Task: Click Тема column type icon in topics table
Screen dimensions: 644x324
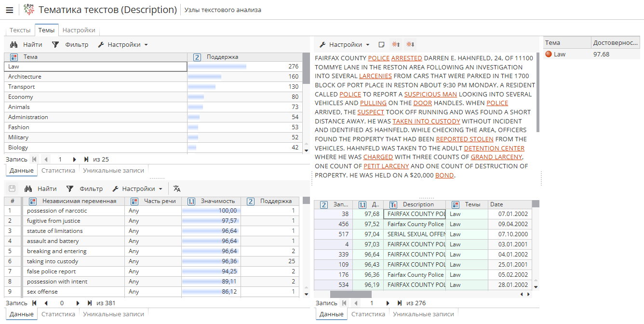Action: [13, 57]
